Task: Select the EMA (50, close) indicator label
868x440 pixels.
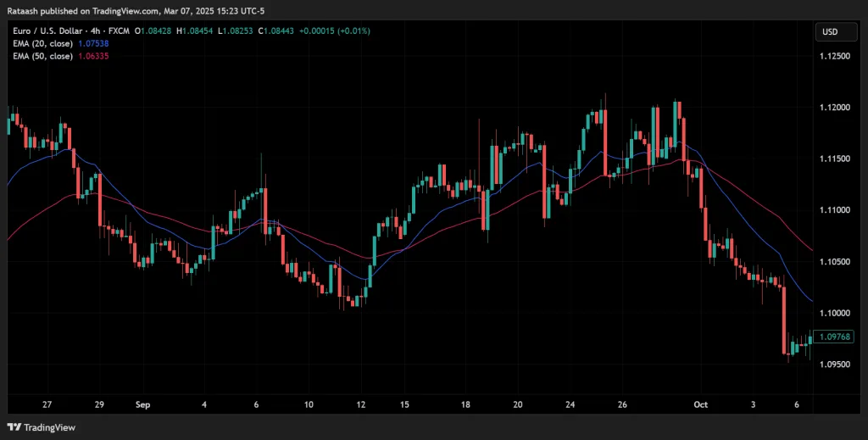Action: pos(42,55)
